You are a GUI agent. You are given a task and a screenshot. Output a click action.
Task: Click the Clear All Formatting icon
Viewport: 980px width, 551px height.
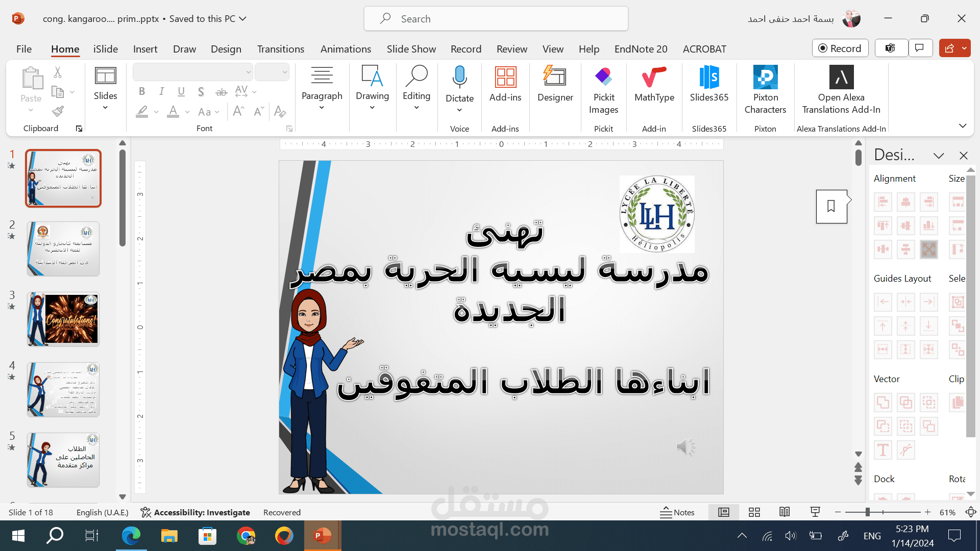pos(280,111)
